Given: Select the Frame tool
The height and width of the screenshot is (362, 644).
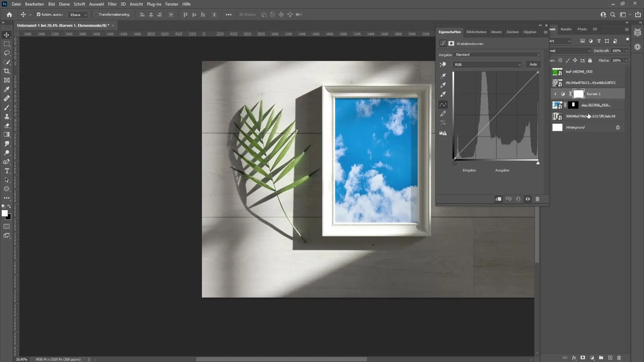Looking at the screenshot, I should coord(7,80).
